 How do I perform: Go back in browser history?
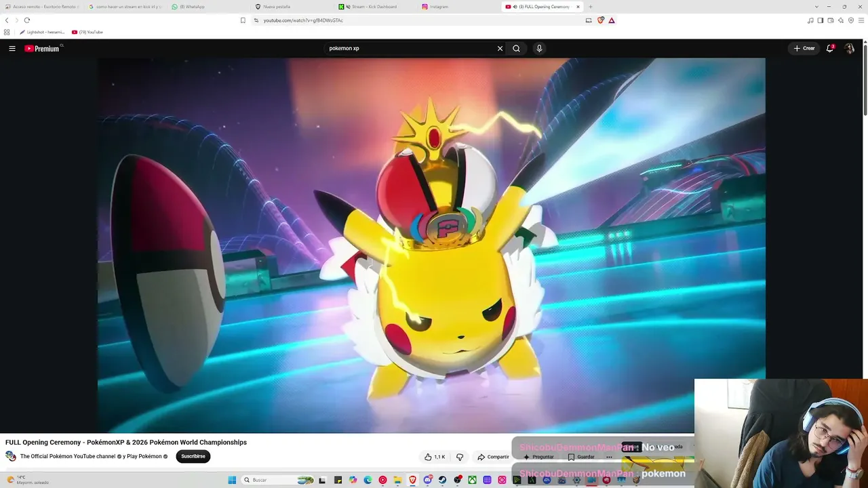coord(7,20)
